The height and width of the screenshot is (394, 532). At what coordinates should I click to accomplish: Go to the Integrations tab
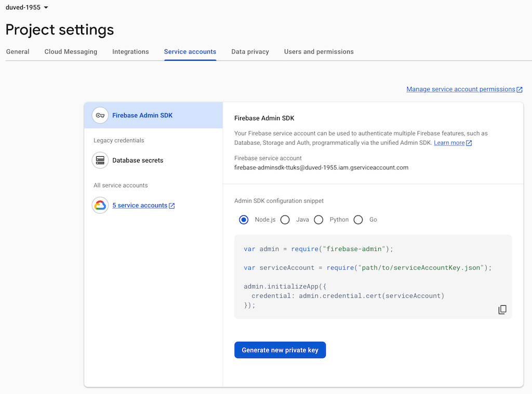[130, 51]
